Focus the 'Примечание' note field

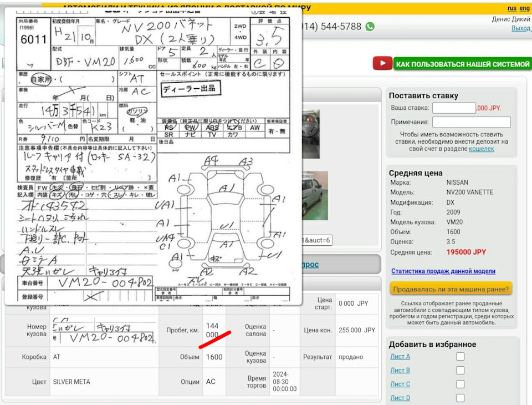(471, 122)
